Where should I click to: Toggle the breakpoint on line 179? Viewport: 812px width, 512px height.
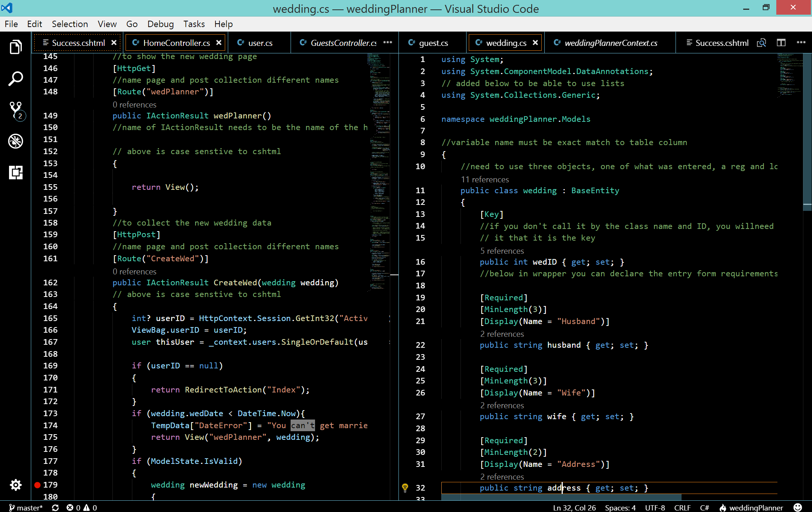pos(37,485)
